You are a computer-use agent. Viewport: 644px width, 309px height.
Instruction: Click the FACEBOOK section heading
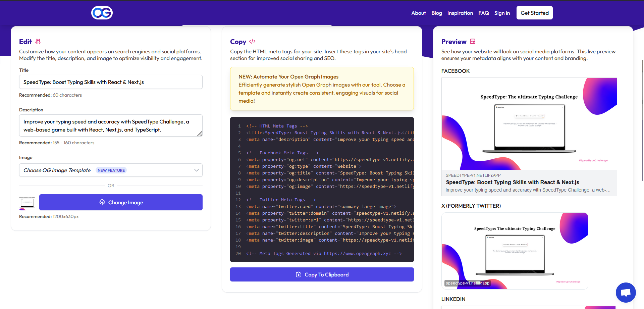pyautogui.click(x=455, y=71)
